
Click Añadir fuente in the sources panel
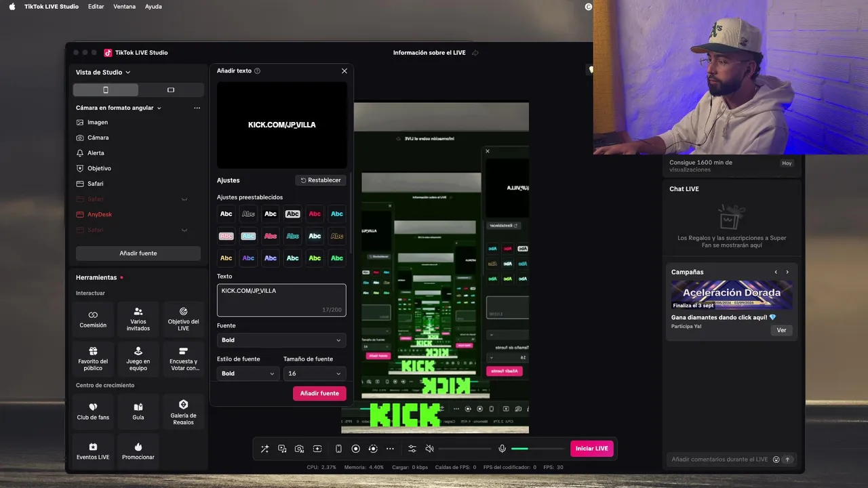click(x=138, y=253)
